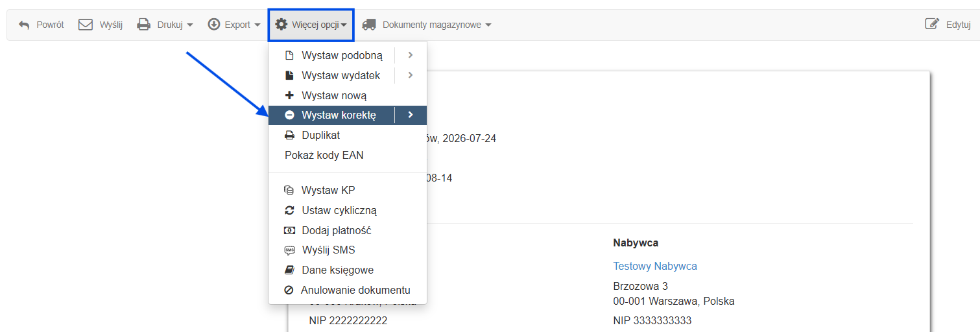Click the Wyślij envelope icon
The width and height of the screenshot is (980, 332).
86,25
